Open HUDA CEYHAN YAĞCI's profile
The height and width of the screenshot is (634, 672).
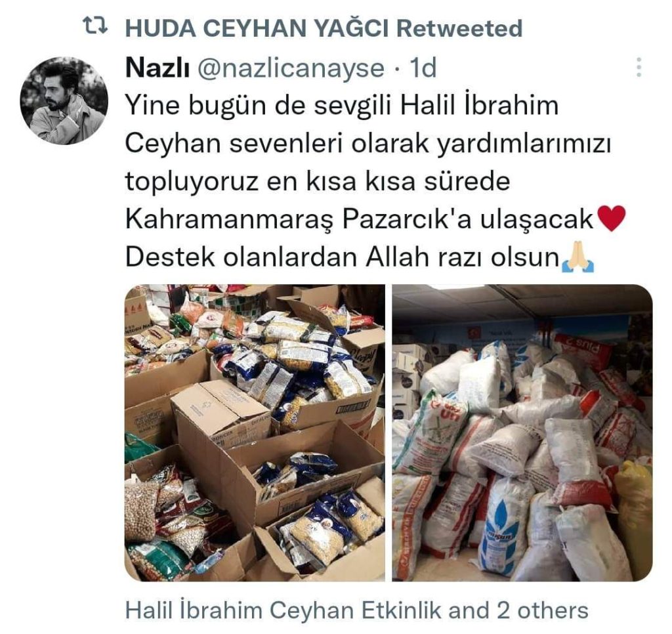257,28
